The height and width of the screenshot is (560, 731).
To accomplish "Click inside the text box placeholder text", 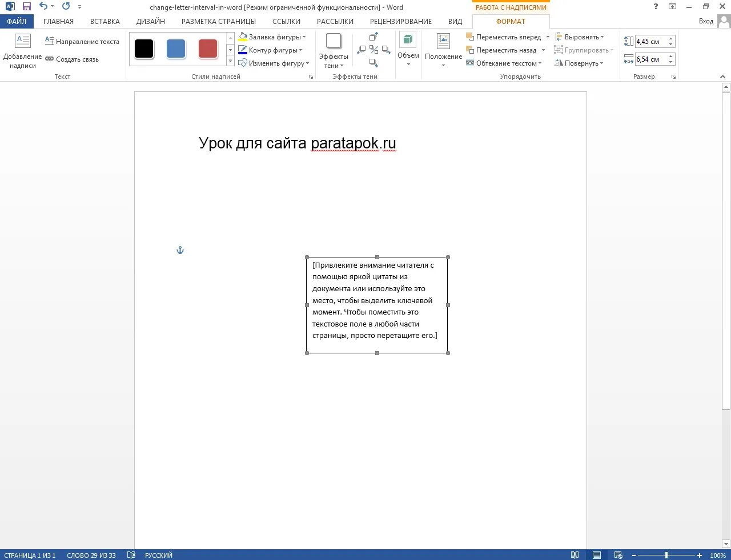I will click(x=375, y=300).
